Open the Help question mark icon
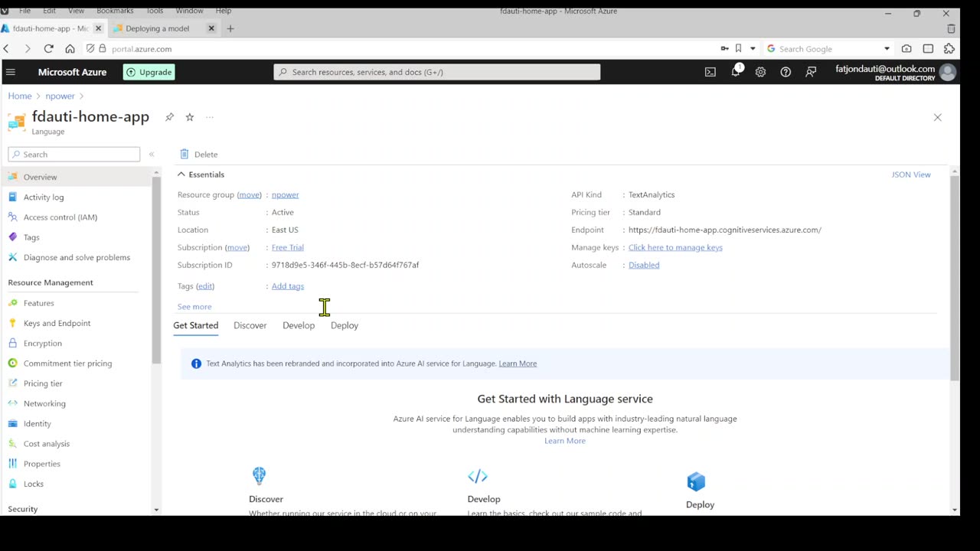 [786, 72]
